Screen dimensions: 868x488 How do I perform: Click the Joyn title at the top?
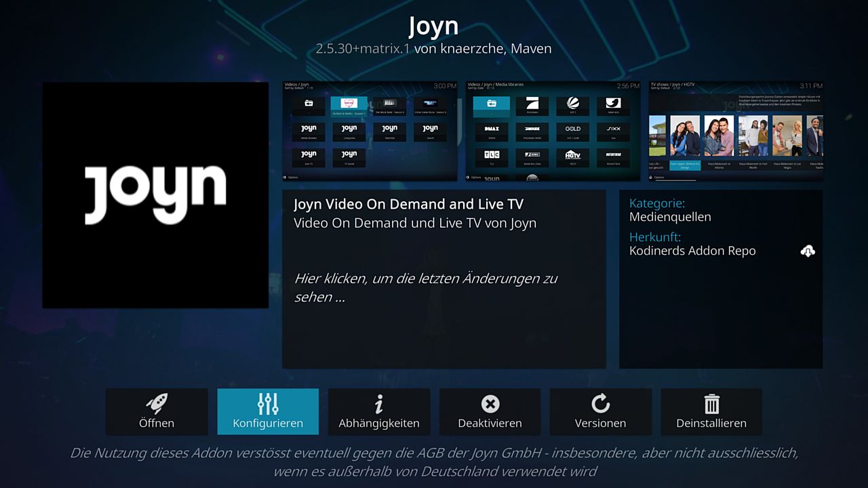pyautogui.click(x=434, y=26)
